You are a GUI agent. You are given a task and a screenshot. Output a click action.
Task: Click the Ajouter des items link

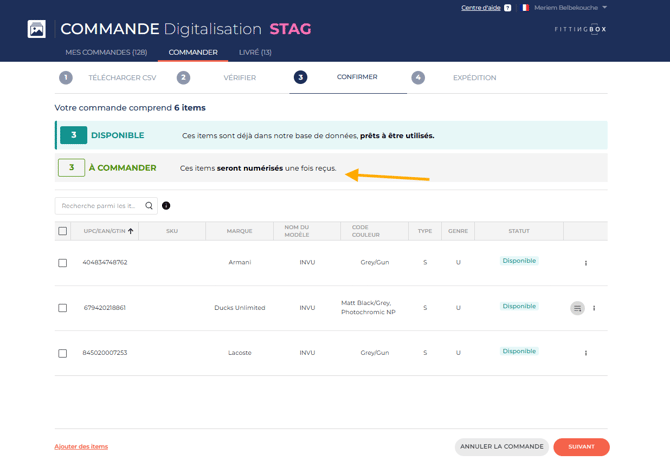click(x=81, y=446)
